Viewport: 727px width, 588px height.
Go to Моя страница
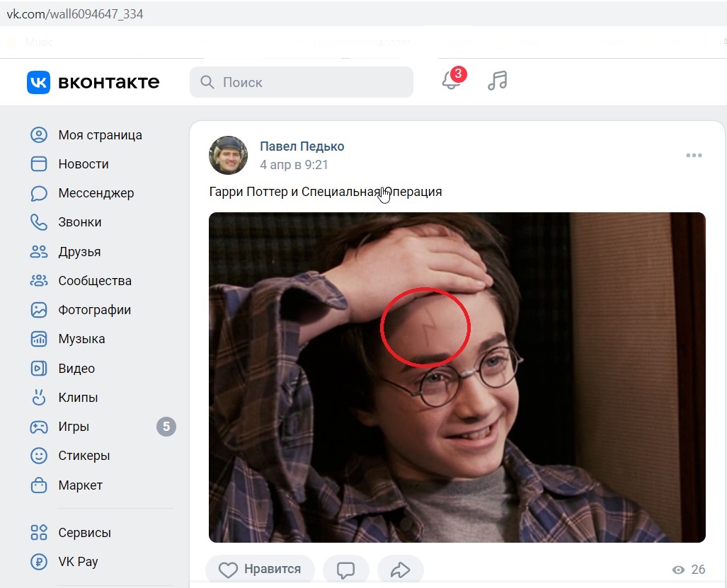100,135
